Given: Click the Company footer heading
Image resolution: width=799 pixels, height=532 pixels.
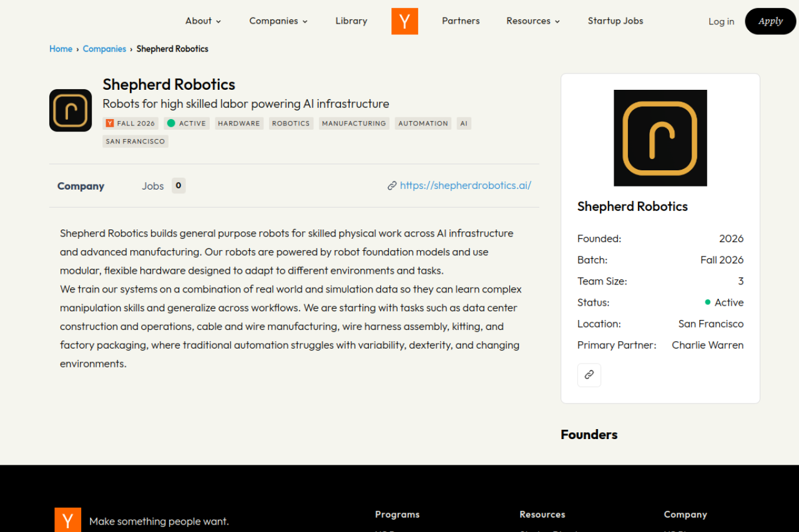Looking at the screenshot, I should tap(685, 515).
